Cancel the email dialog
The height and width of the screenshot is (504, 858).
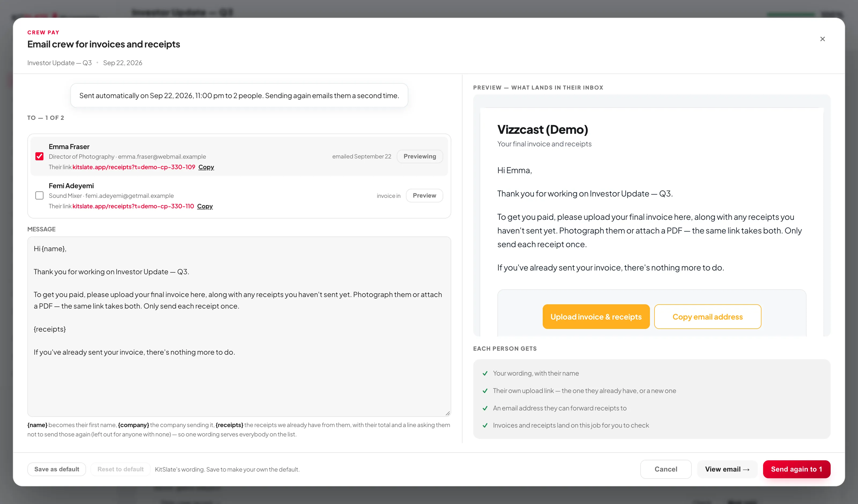[666, 469]
